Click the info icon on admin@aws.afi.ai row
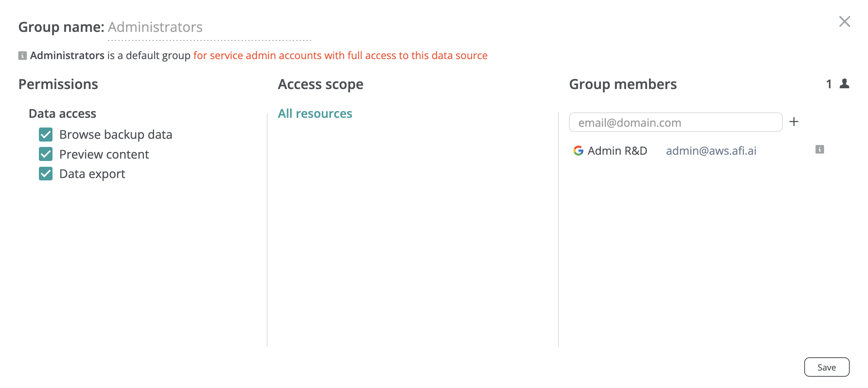The width and height of the screenshot is (868, 388). [819, 150]
